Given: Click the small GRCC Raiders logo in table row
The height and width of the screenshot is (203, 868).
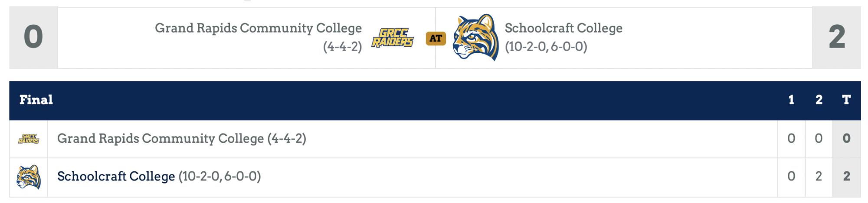Looking at the screenshot, I should click(29, 139).
